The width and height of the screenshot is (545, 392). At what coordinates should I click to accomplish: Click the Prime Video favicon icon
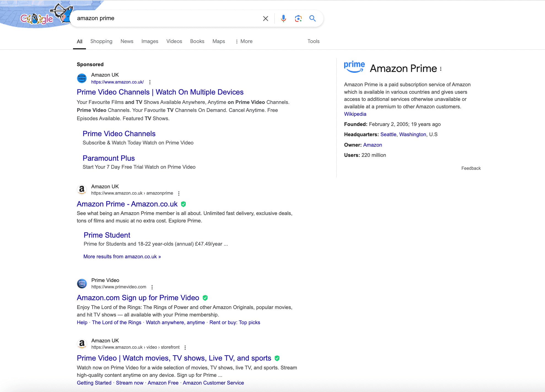pos(82,283)
